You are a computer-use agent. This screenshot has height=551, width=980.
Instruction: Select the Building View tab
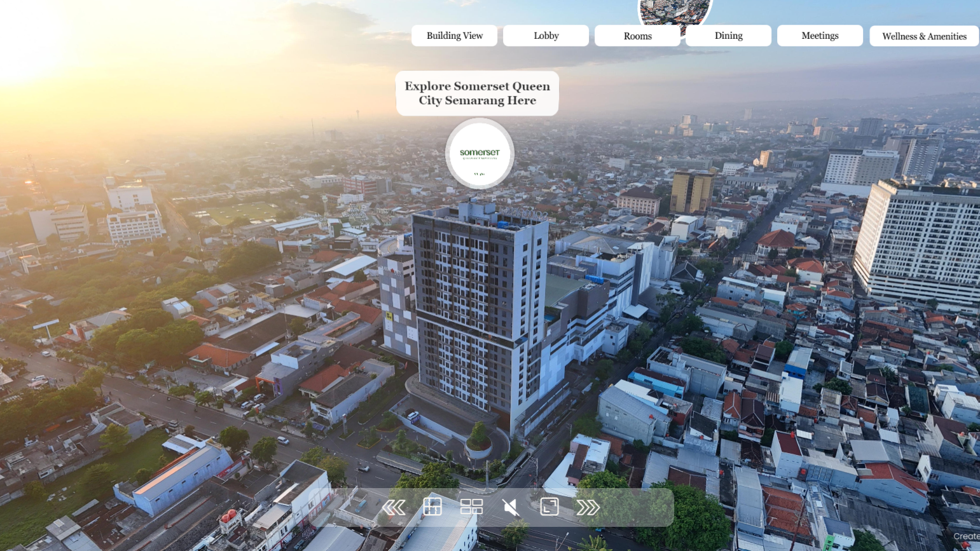[454, 36]
